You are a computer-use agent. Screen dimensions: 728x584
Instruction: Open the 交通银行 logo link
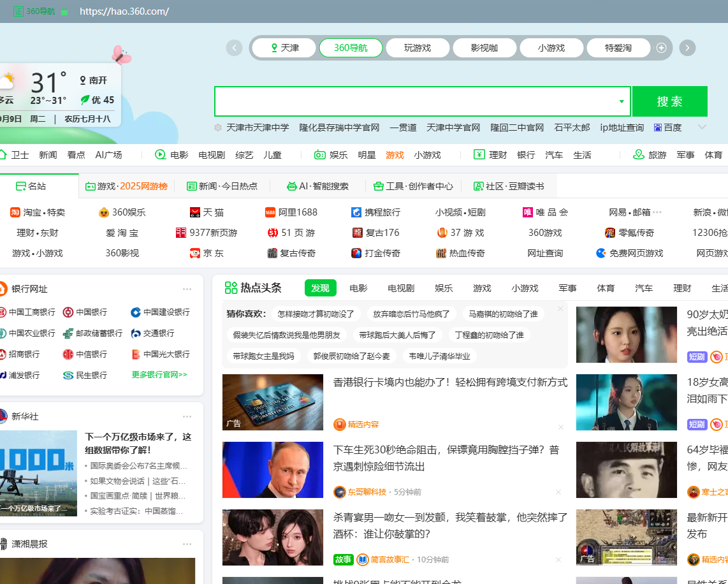pyautogui.click(x=136, y=333)
